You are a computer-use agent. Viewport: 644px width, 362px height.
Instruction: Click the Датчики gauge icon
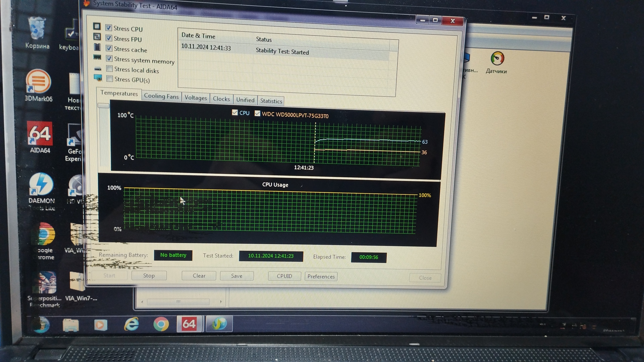(497, 59)
